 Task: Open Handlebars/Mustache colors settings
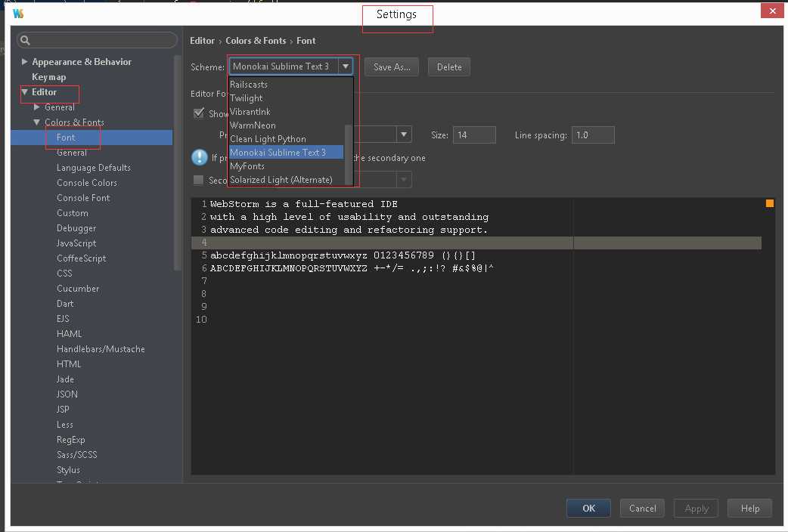[101, 348]
